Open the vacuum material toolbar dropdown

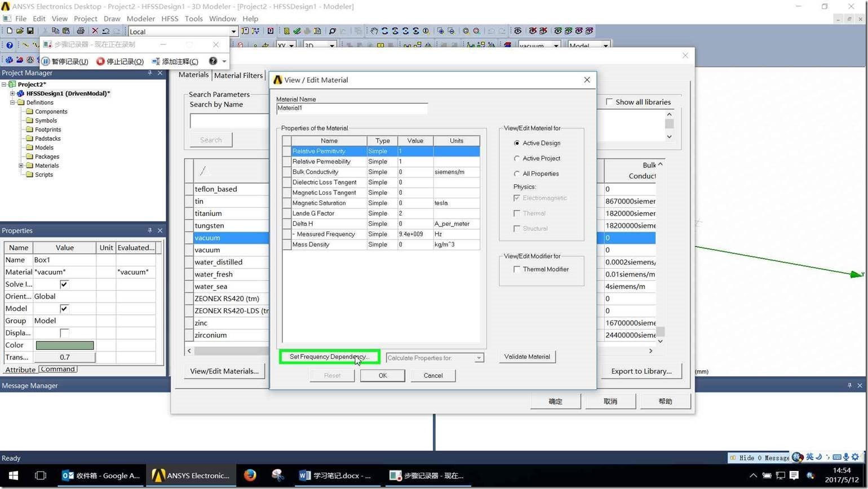pyautogui.click(x=556, y=46)
